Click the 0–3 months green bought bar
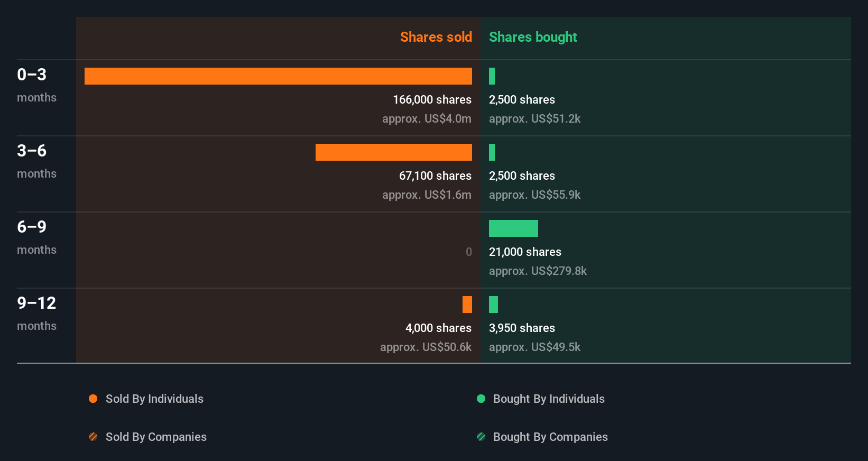Image resolution: width=868 pixels, height=461 pixels. pos(492,76)
